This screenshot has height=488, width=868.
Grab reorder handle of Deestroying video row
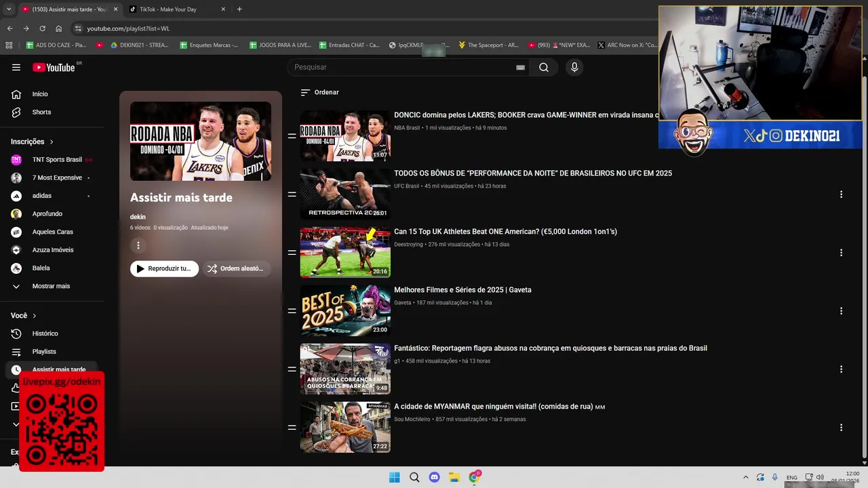(x=292, y=252)
